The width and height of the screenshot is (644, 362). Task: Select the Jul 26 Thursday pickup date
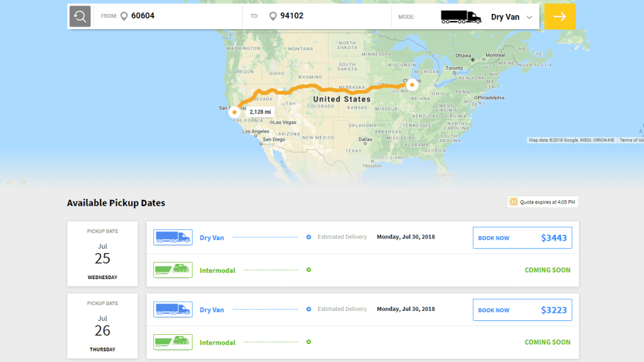[x=103, y=326]
